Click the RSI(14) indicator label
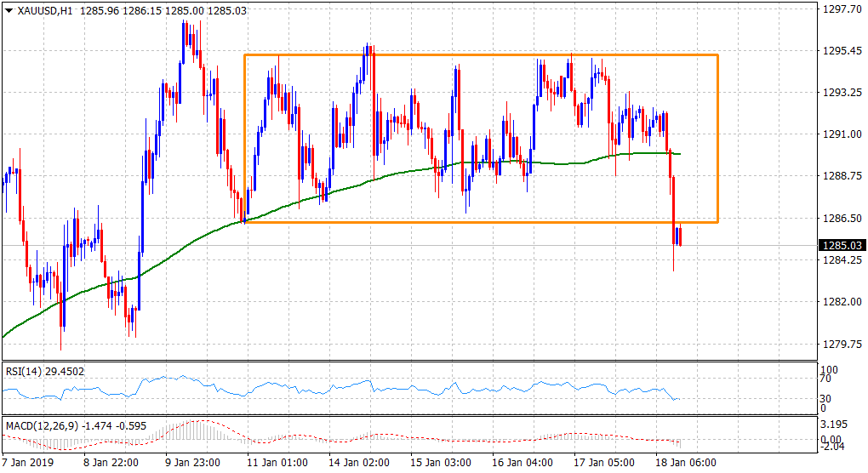Screen dimensions: 868x473 24,370
